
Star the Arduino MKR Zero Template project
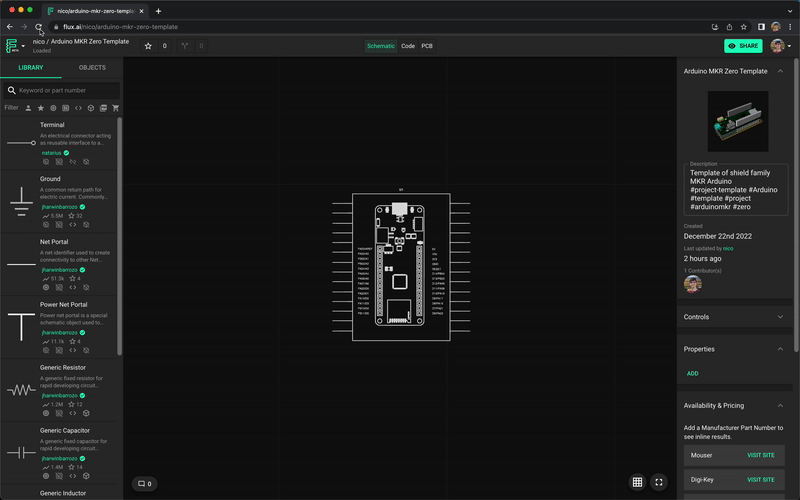click(x=148, y=46)
